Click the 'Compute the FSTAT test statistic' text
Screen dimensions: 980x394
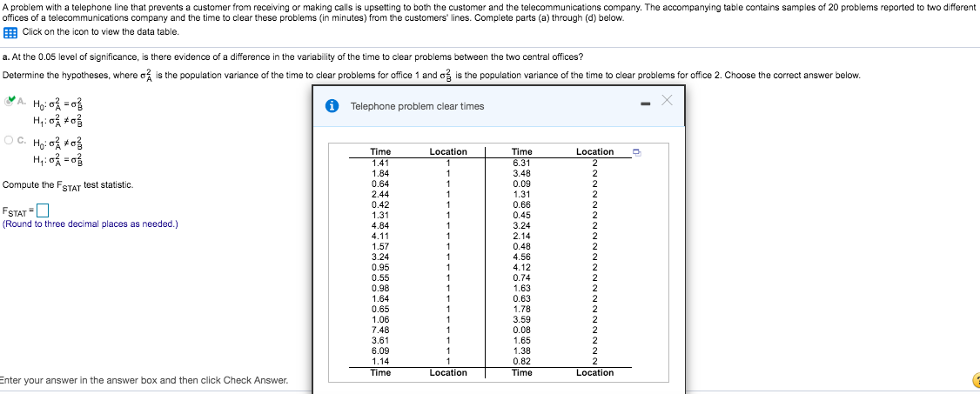(x=68, y=186)
